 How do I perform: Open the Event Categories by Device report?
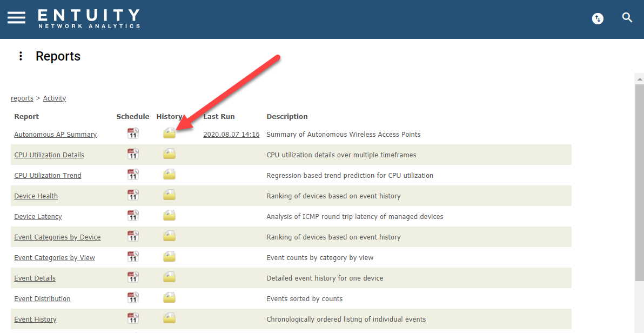point(57,237)
